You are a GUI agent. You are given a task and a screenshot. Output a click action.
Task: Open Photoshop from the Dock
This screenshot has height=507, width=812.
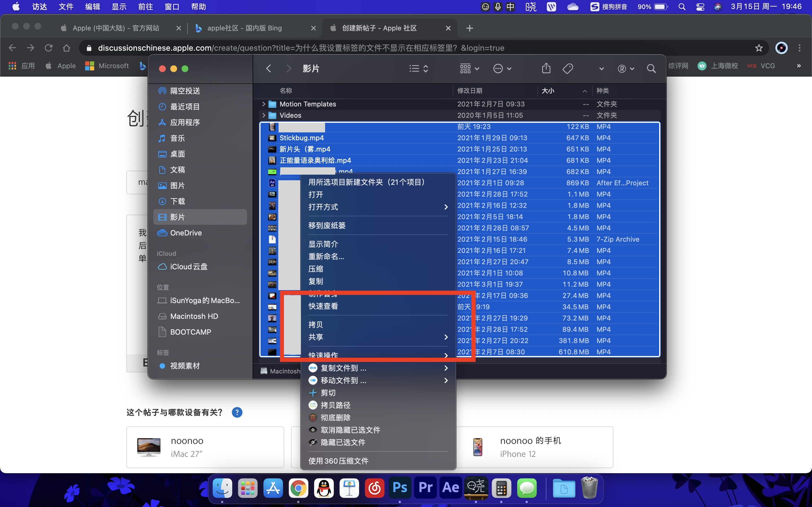coord(400,488)
